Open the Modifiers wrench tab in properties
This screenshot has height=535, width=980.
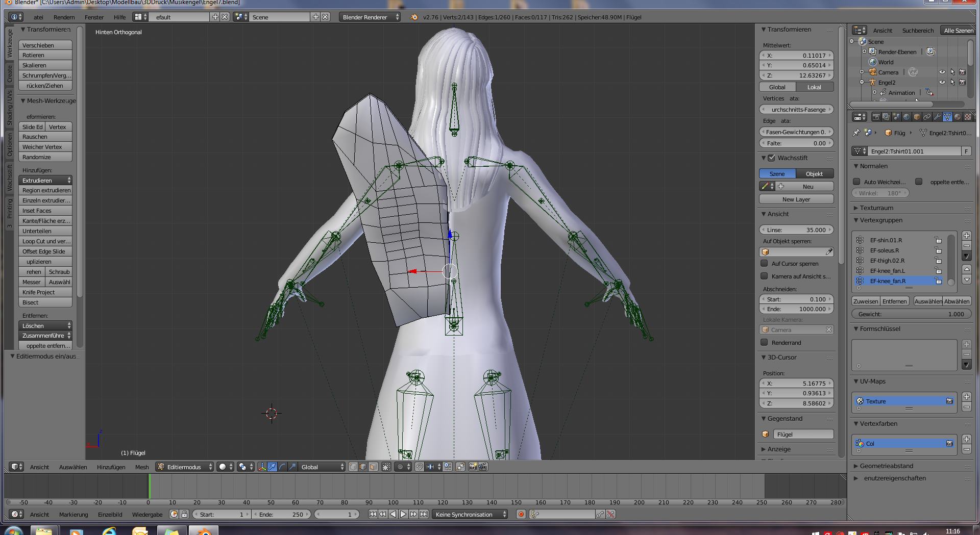pos(937,117)
